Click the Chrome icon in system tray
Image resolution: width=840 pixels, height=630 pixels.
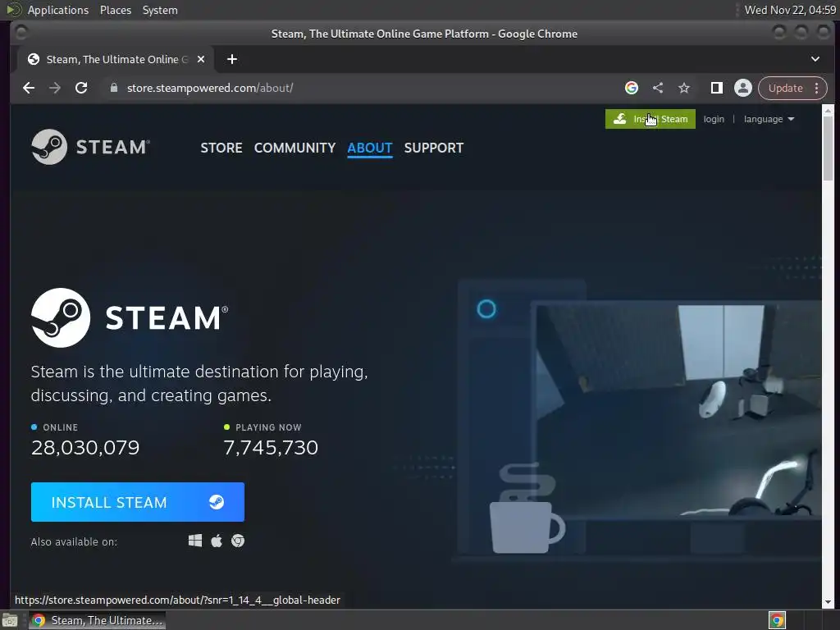[x=778, y=620]
